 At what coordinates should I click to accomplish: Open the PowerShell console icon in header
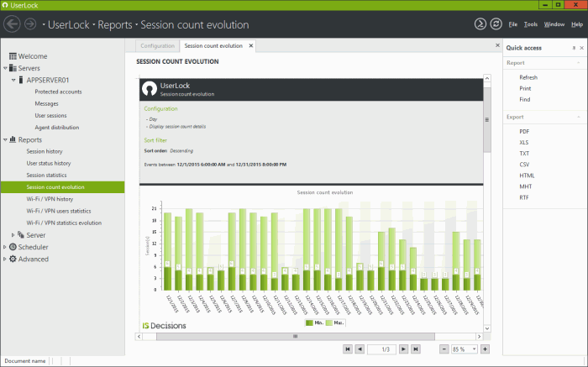pos(480,24)
